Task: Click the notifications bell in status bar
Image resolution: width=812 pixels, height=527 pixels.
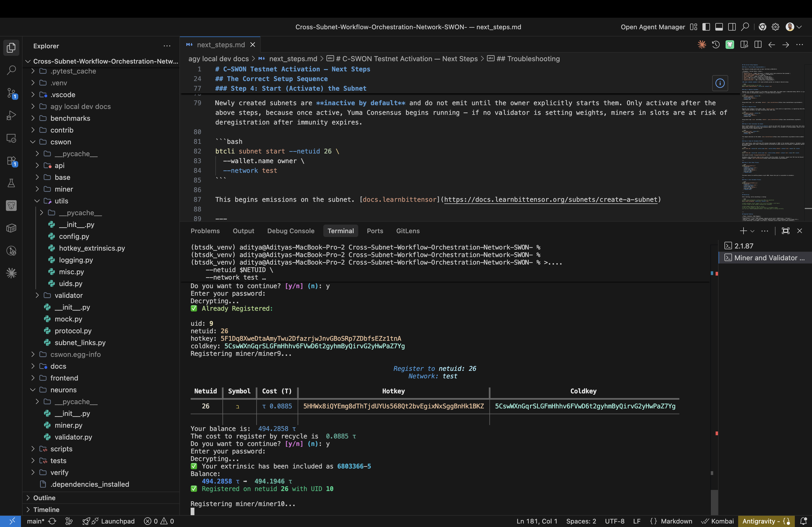Action: click(x=803, y=521)
